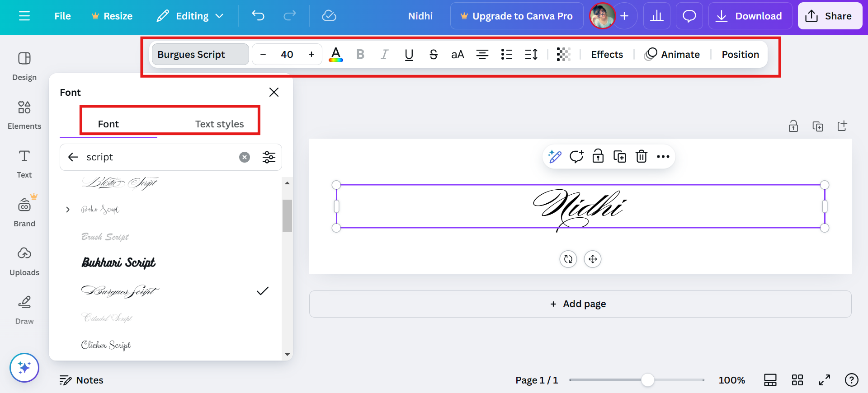Open the Notes panel
The width and height of the screenshot is (868, 393).
tap(81, 380)
